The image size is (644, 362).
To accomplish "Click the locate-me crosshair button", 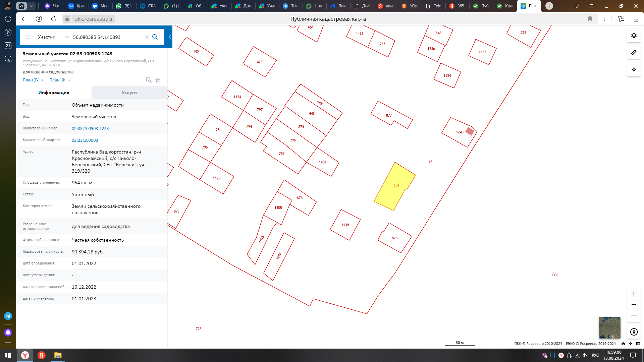I will [x=634, y=70].
